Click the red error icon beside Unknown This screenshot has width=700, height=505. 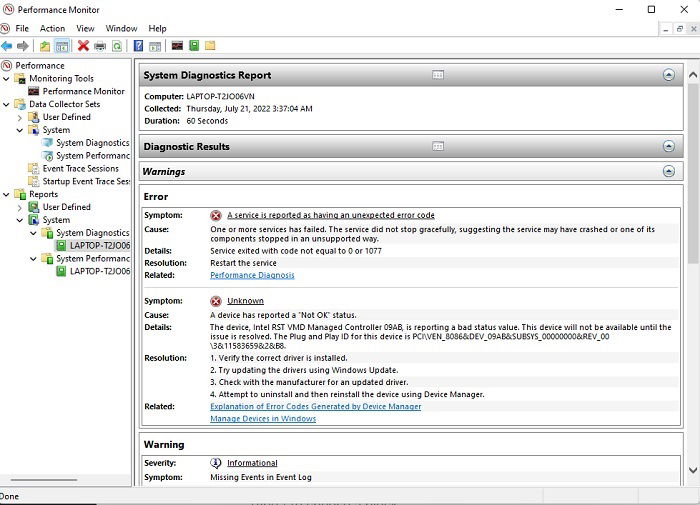[216, 301]
